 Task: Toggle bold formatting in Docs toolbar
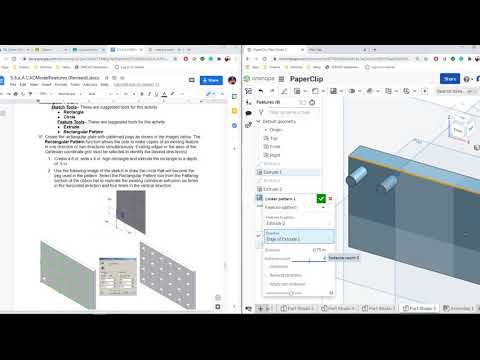tap(142, 94)
